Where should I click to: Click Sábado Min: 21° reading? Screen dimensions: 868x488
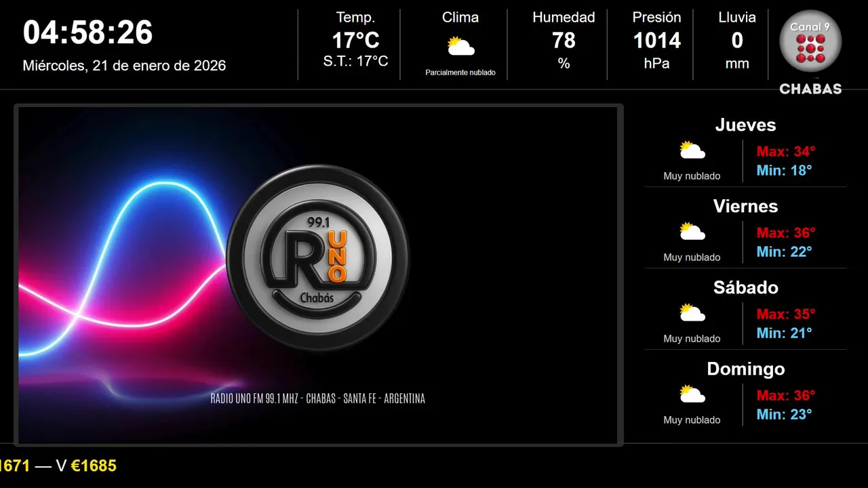tap(784, 333)
